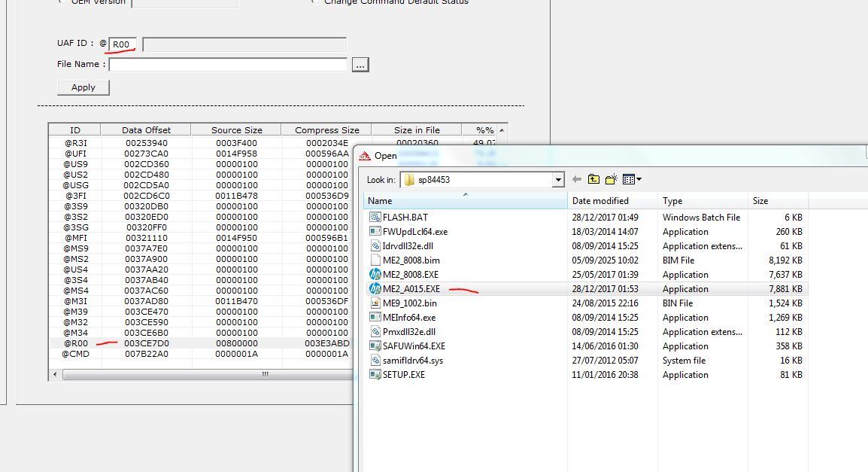Click the UAF ID R00 field
The width and height of the screenshot is (868, 472).
click(x=123, y=44)
